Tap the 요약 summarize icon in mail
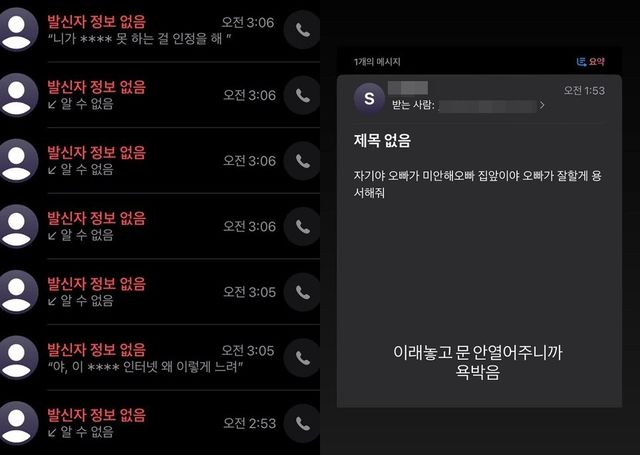Viewport: 640px width, 455px height. (590, 62)
